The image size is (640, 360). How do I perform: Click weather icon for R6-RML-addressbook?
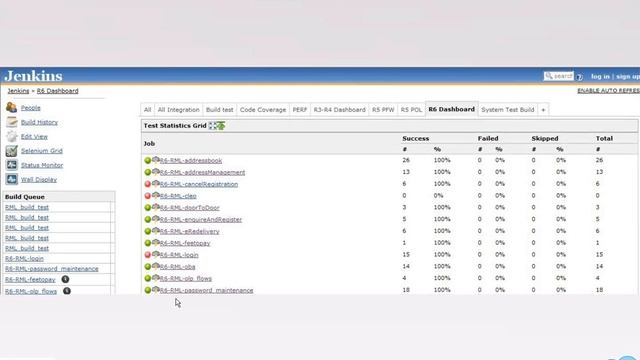click(156, 160)
